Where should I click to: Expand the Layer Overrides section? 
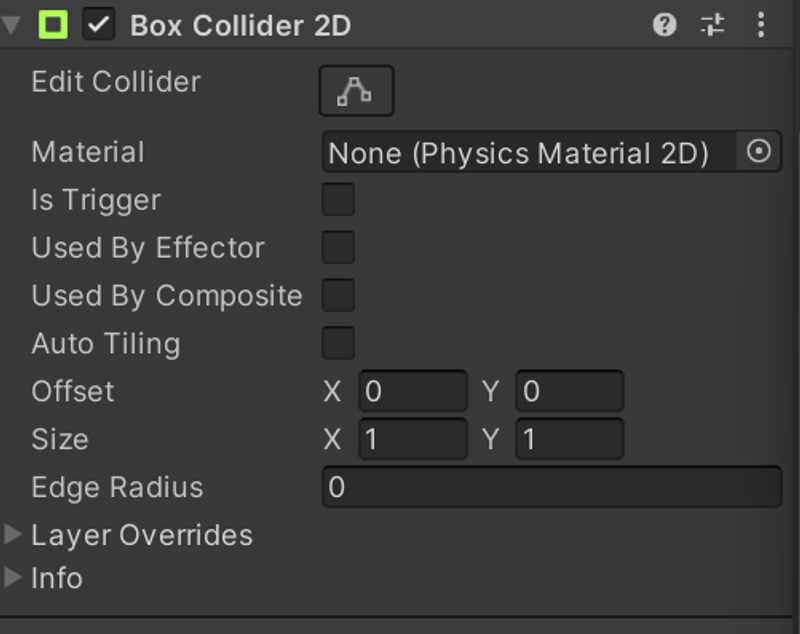pos(13,534)
